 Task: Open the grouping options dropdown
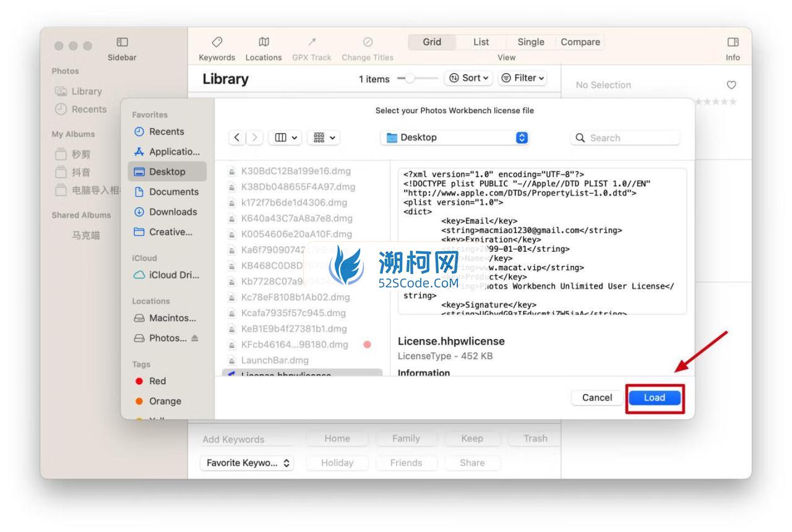[x=325, y=138]
